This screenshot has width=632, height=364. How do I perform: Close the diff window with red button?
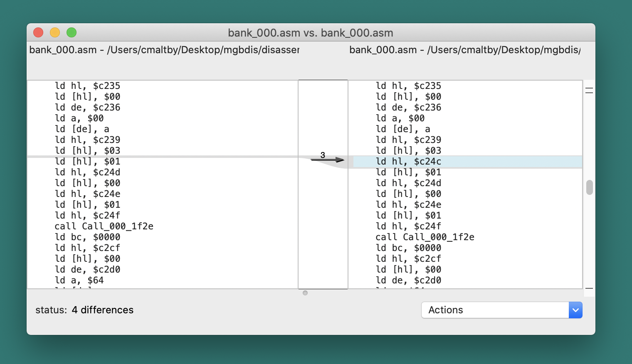[x=38, y=32]
